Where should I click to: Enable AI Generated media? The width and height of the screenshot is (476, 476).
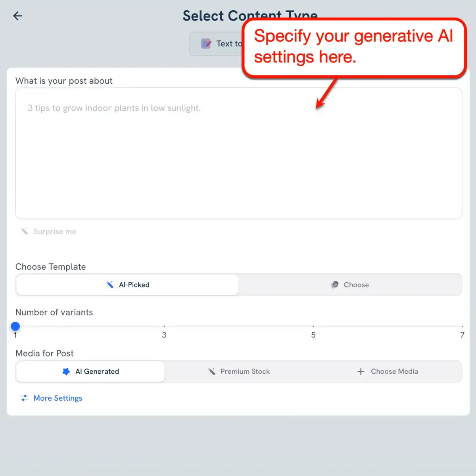point(90,371)
